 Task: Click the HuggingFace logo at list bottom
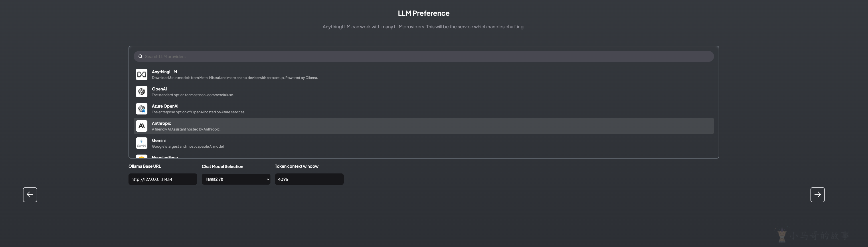click(x=142, y=156)
